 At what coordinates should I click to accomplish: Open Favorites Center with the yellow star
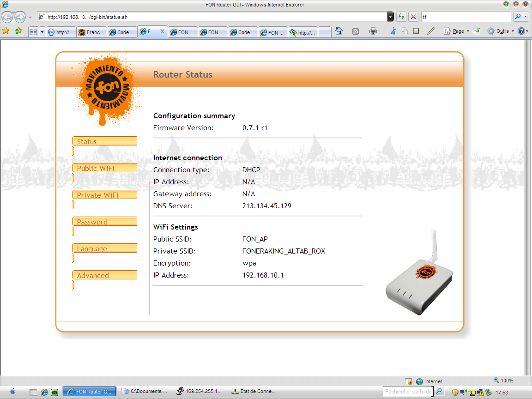[6, 31]
